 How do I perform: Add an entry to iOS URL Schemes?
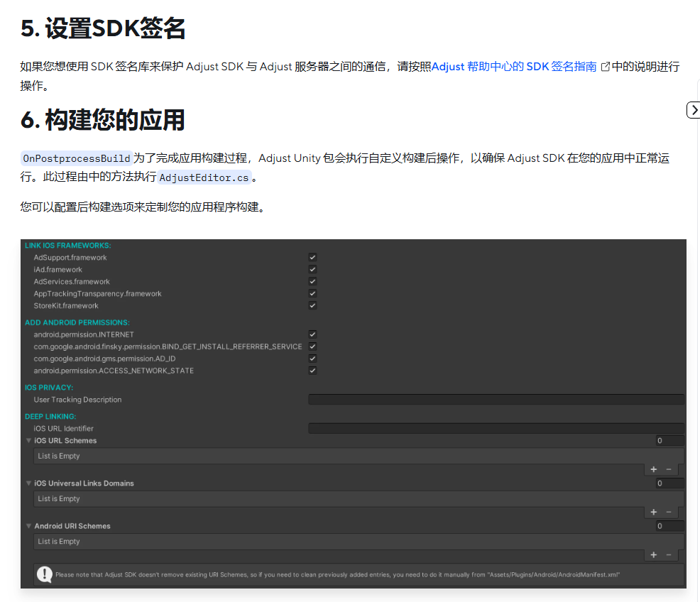654,469
